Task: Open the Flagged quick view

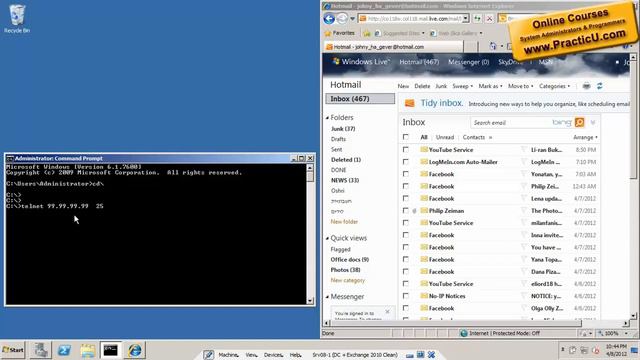Action: click(340, 249)
